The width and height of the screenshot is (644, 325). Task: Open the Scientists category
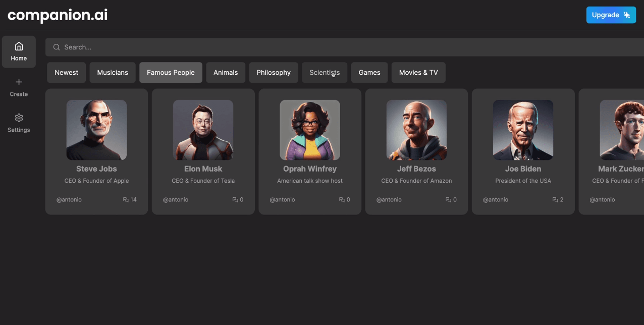click(x=325, y=73)
